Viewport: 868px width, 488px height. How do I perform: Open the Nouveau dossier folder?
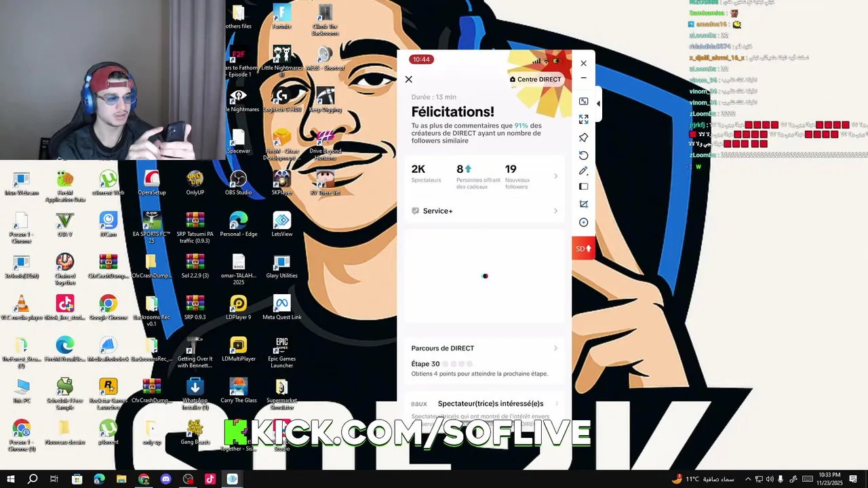coord(64,432)
